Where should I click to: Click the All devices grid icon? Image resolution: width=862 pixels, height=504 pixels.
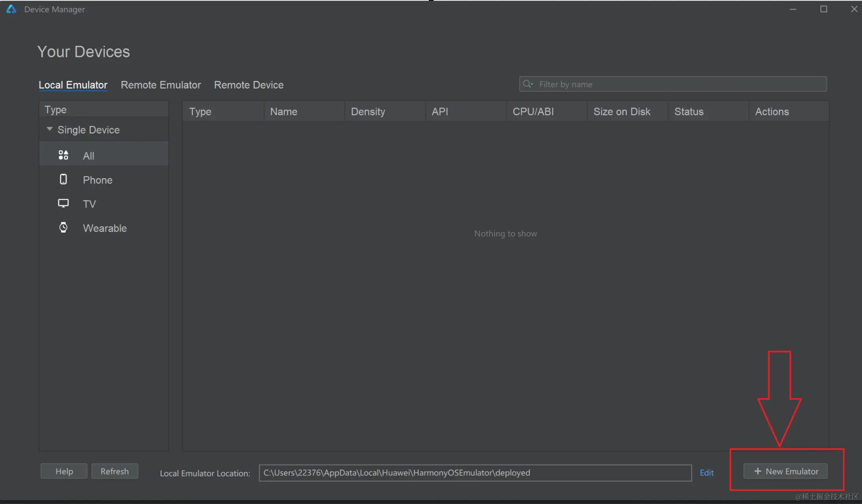point(63,155)
